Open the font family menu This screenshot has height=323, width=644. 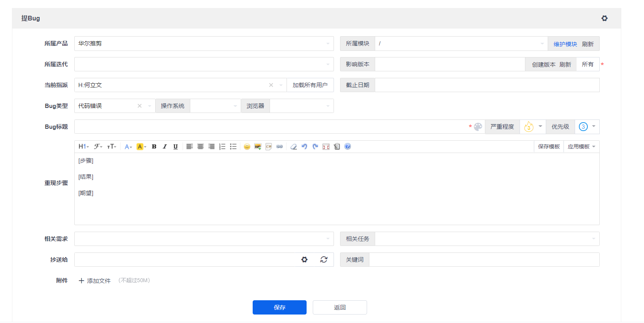point(98,146)
